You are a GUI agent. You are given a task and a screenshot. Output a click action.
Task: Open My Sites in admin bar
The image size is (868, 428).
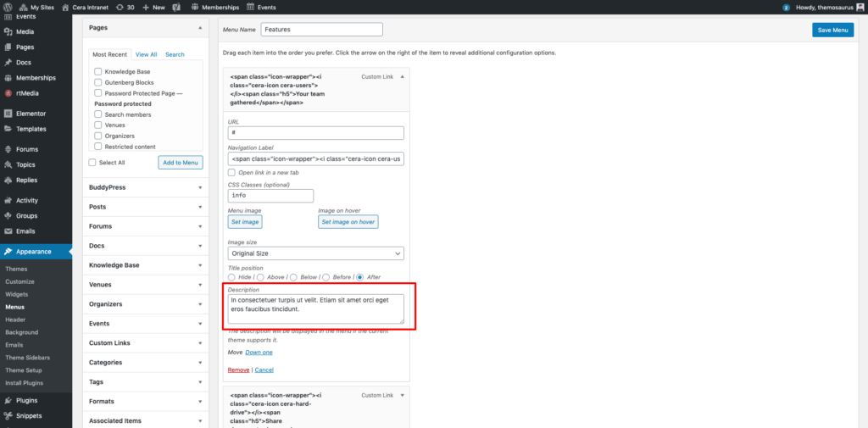pos(37,7)
